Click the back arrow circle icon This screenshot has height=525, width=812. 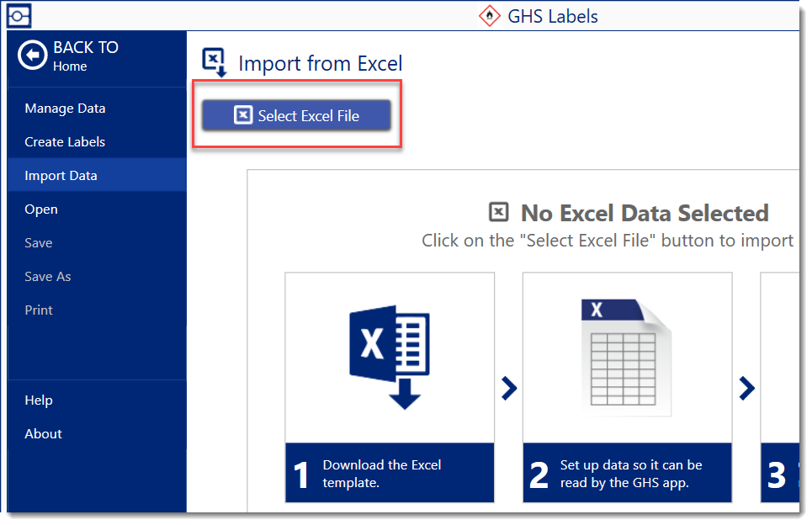[33, 56]
